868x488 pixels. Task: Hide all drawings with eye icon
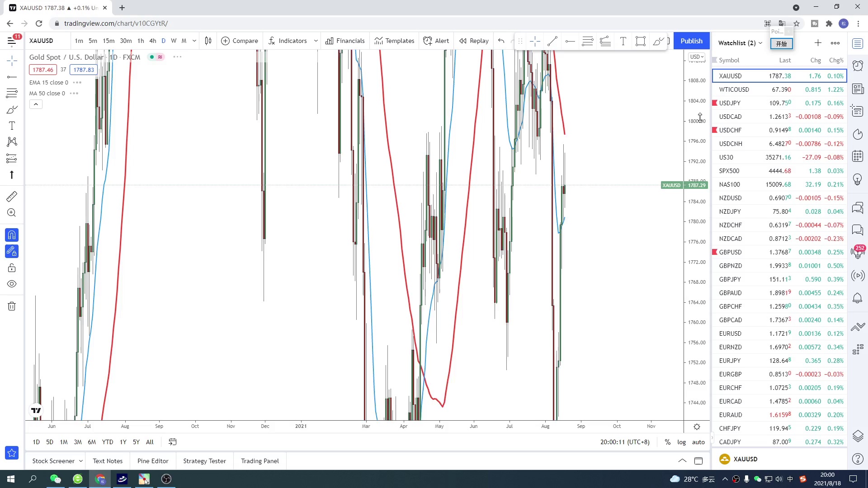click(12, 284)
